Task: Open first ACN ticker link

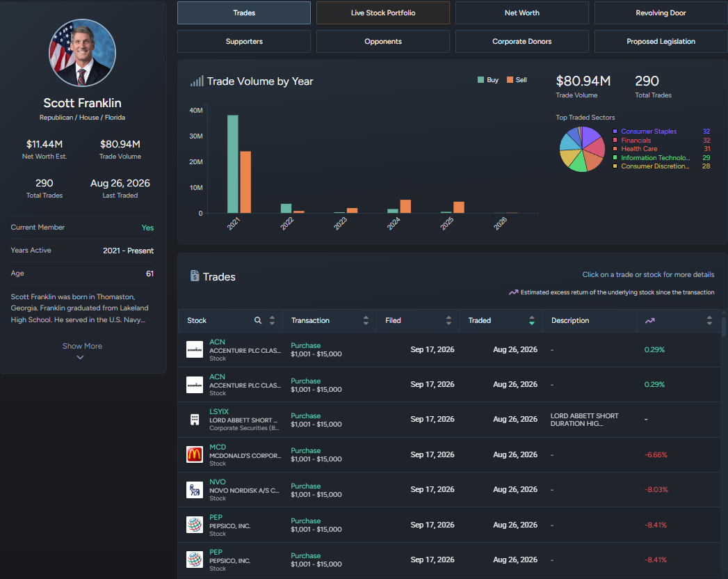Action: point(217,342)
